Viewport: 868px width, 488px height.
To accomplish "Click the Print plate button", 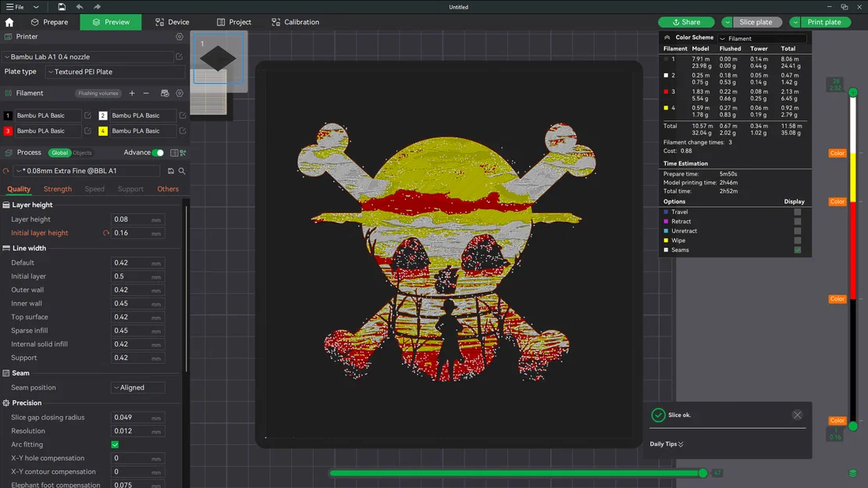I will click(824, 22).
